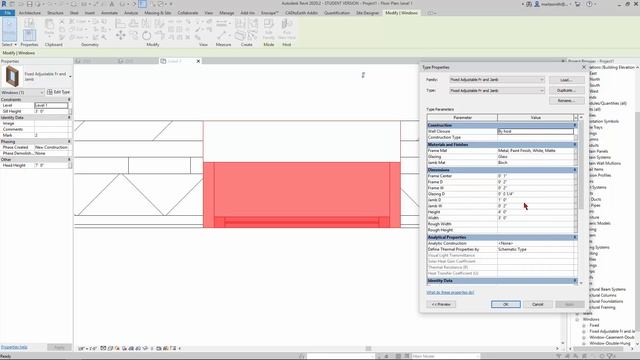Click the Align tool in Modify panel

(120, 24)
